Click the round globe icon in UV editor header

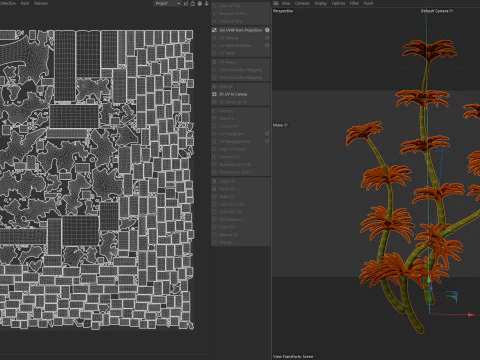tap(200, 3)
